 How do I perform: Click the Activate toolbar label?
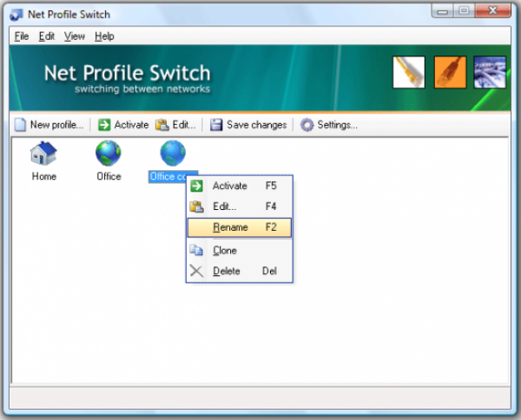coord(131,125)
